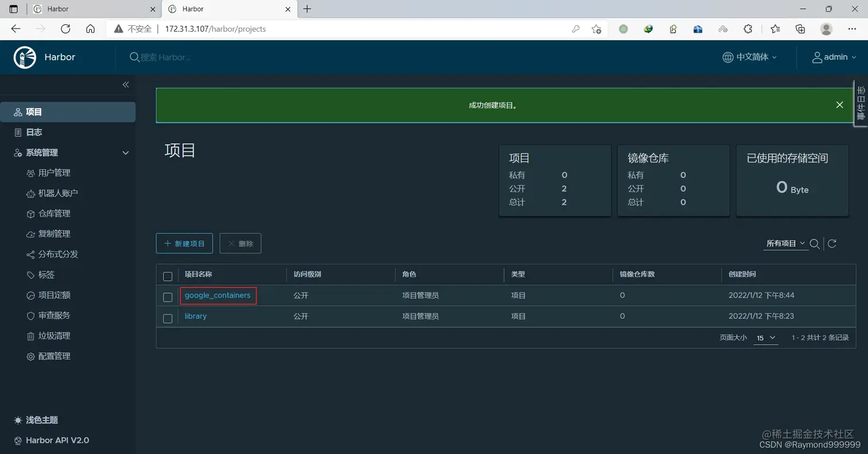Open the saved password key icon
868x454 pixels.
click(x=576, y=29)
